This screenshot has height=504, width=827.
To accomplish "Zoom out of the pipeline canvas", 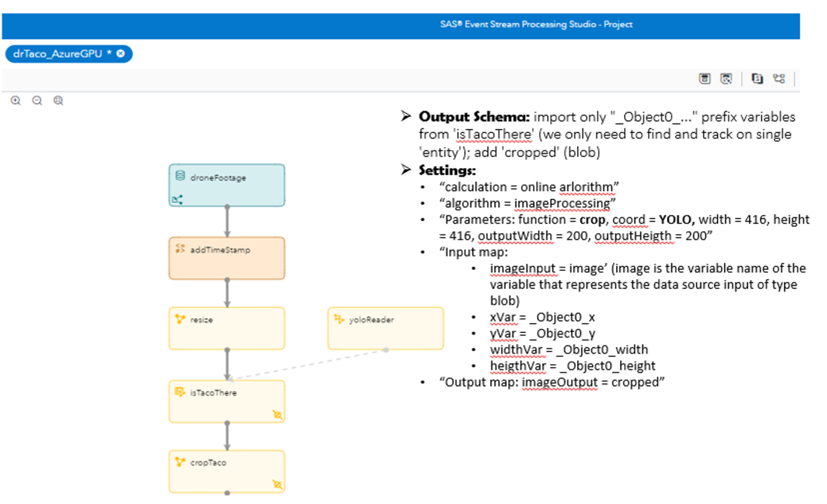I will coord(37,101).
